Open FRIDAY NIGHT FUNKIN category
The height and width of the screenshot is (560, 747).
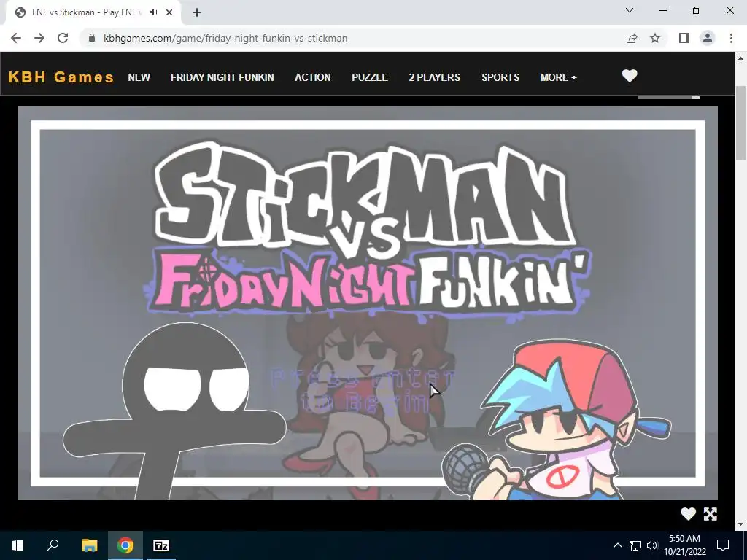[x=222, y=77]
